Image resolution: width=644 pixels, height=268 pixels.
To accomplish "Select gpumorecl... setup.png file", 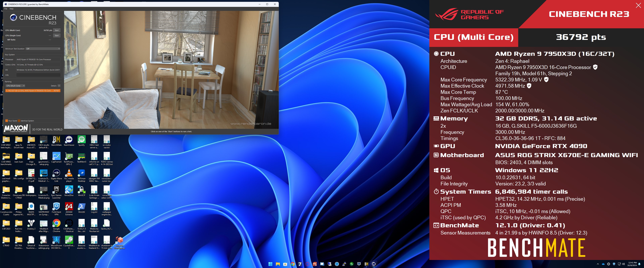I will pyautogui.click(x=44, y=159).
